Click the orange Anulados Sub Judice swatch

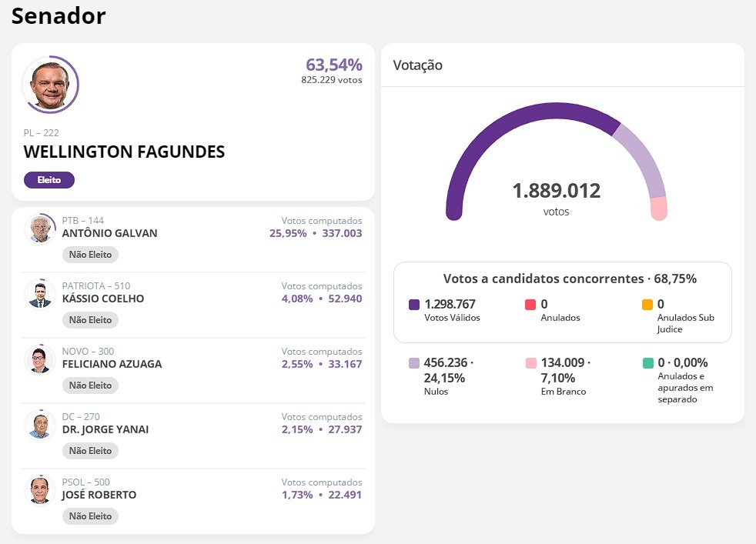coord(647,305)
